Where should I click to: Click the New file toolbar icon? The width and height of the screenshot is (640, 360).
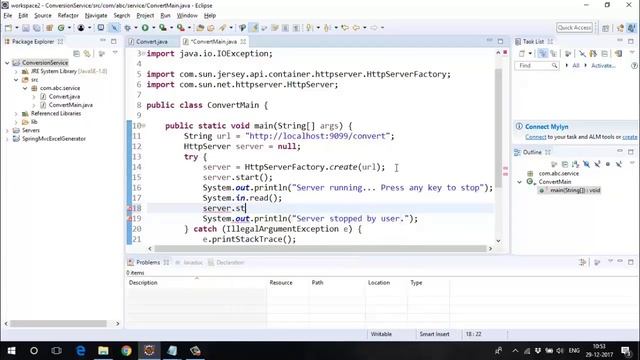click(x=9, y=28)
